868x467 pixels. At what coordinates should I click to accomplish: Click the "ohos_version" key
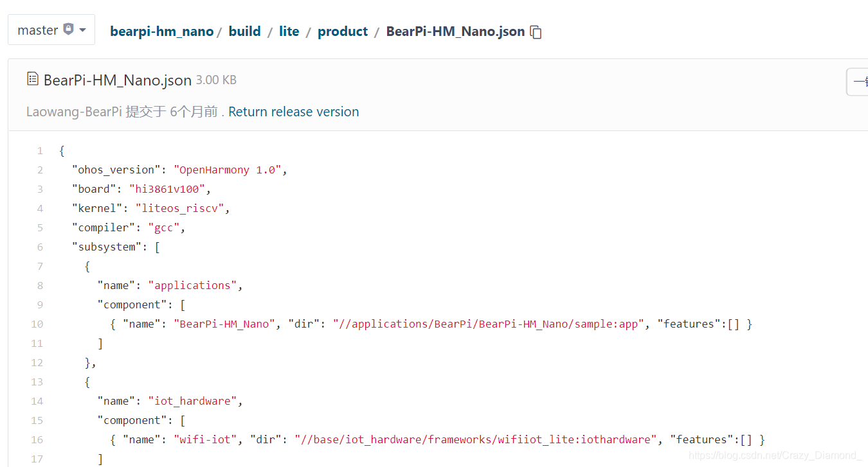pyautogui.click(x=116, y=170)
